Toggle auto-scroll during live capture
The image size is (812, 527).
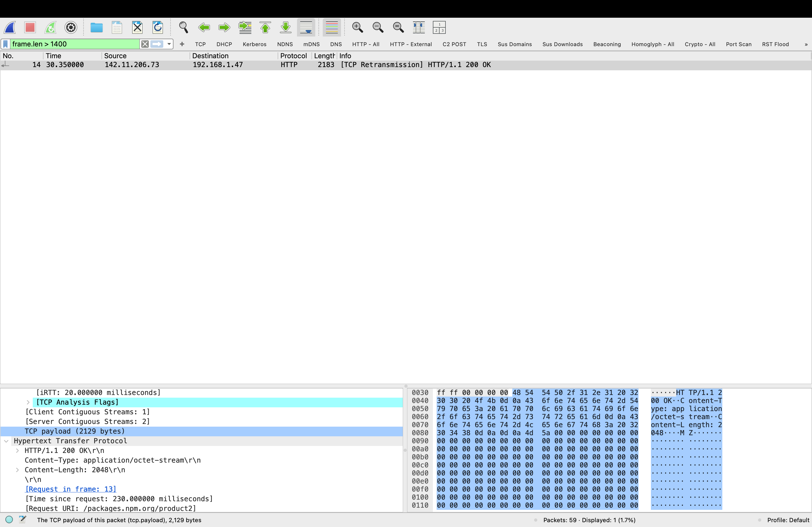[306, 27]
